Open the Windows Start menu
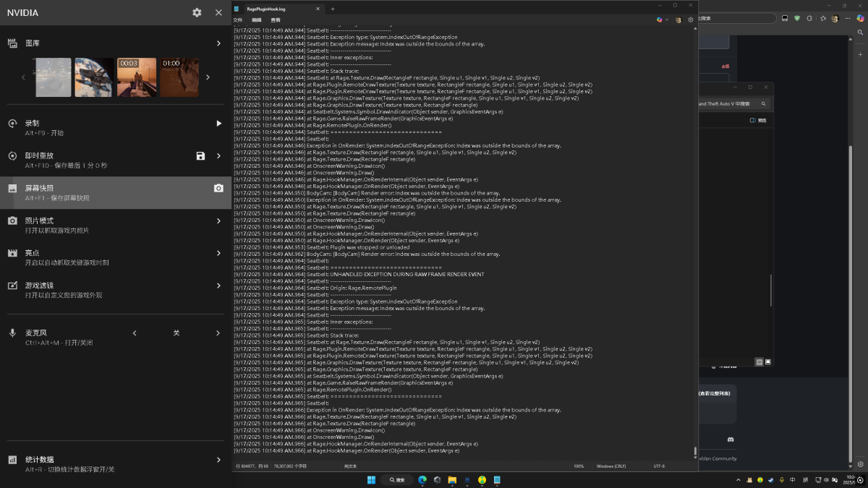The height and width of the screenshot is (488, 868). coord(371,480)
